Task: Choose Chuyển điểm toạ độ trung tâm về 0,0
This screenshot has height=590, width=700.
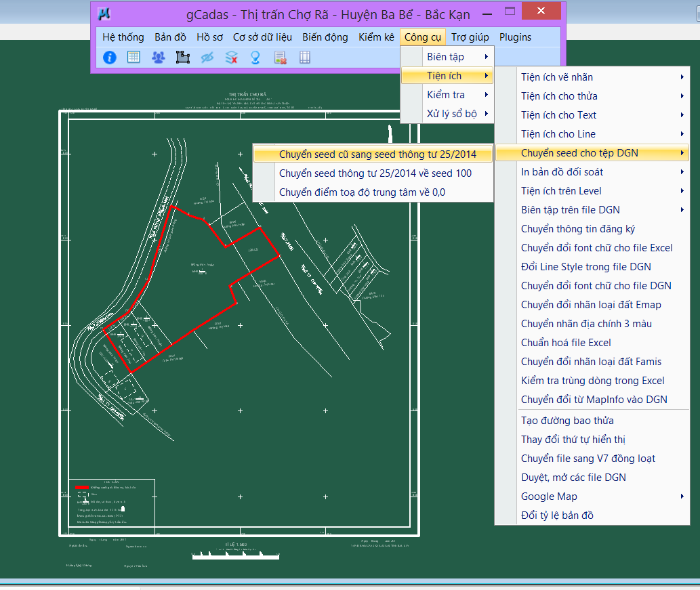Action: [362, 192]
